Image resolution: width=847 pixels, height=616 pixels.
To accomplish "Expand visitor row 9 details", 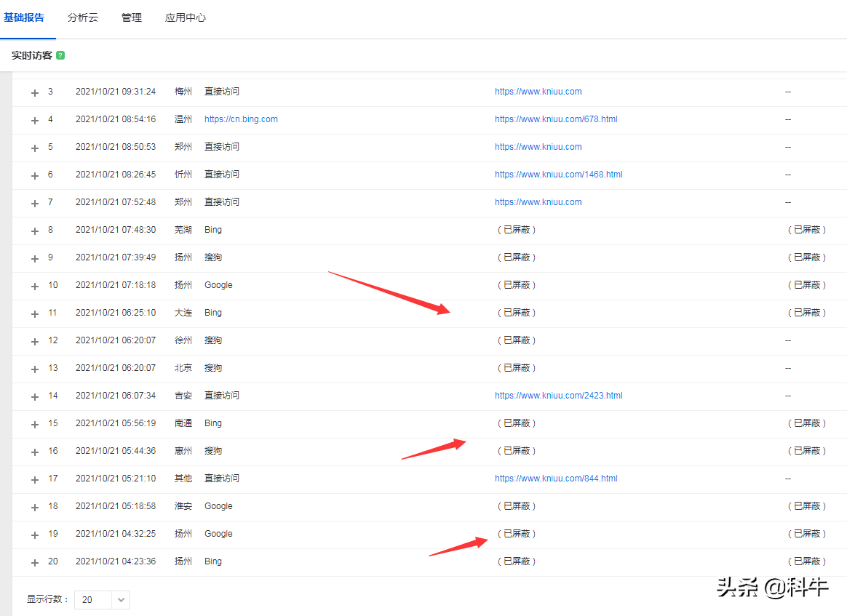I will (35, 259).
